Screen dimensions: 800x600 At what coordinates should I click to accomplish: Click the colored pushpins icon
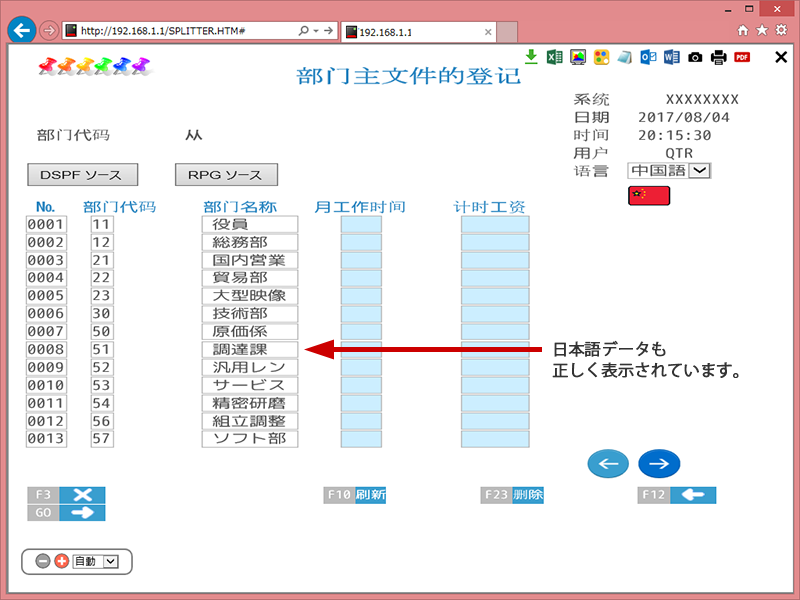94,66
